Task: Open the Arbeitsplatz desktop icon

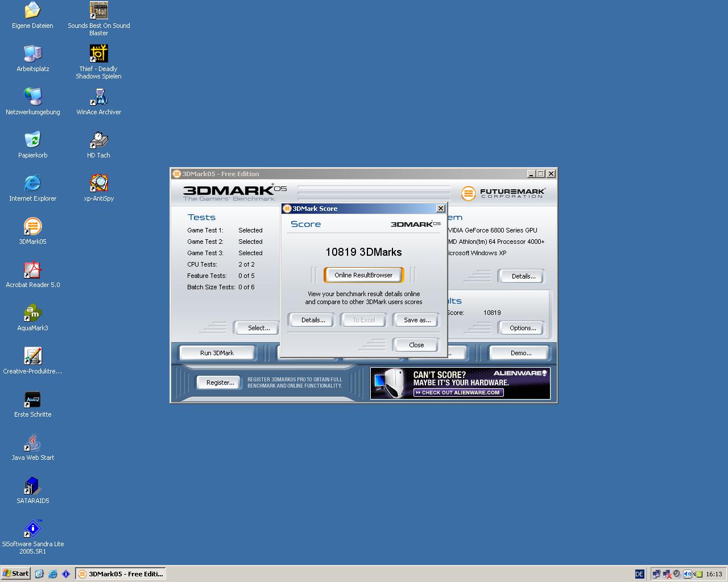Action: tap(32, 59)
